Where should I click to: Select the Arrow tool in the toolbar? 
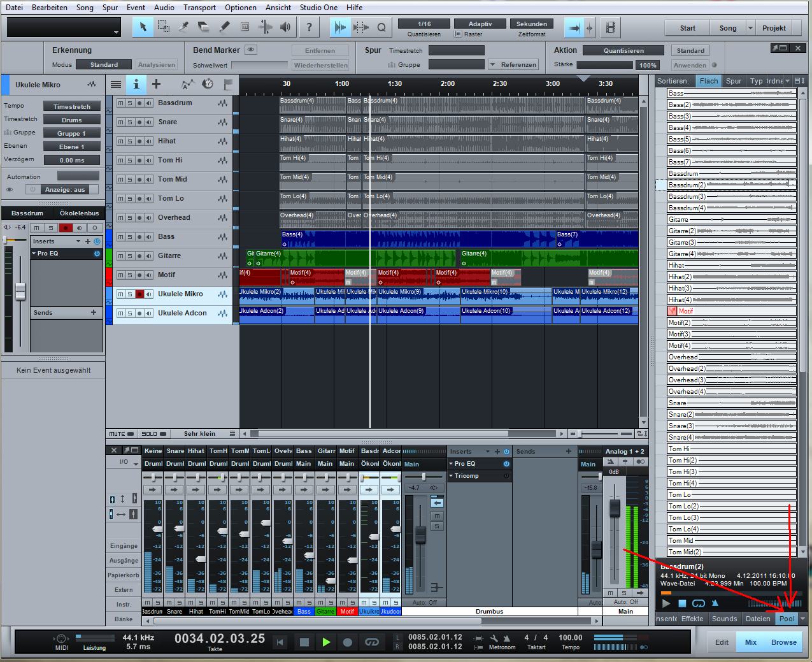(x=143, y=27)
